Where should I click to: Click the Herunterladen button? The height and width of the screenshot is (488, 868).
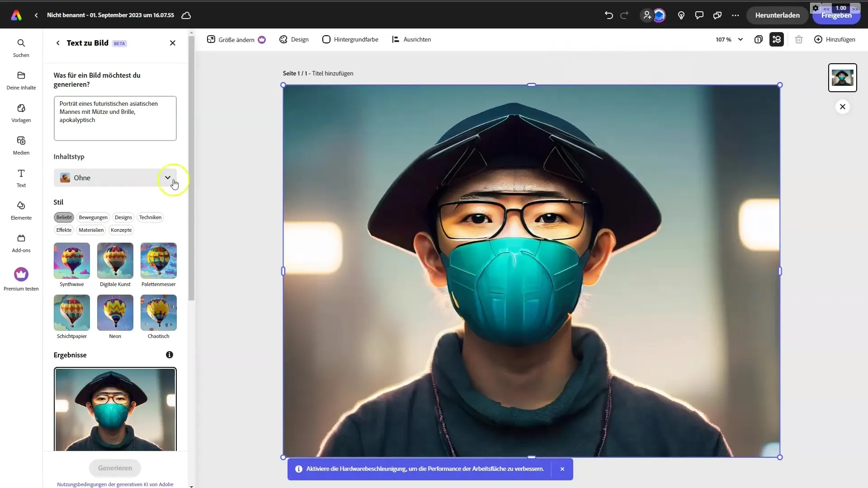coord(777,15)
